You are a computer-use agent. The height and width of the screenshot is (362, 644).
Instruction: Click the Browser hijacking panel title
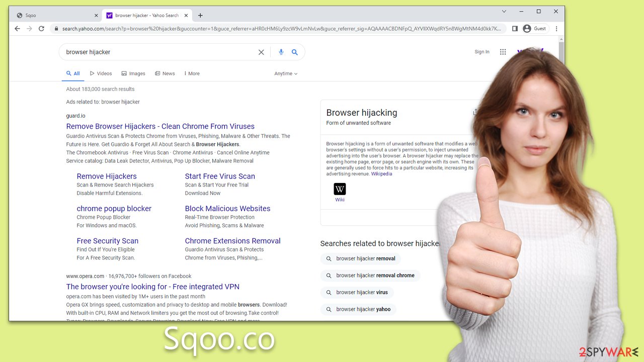(361, 113)
